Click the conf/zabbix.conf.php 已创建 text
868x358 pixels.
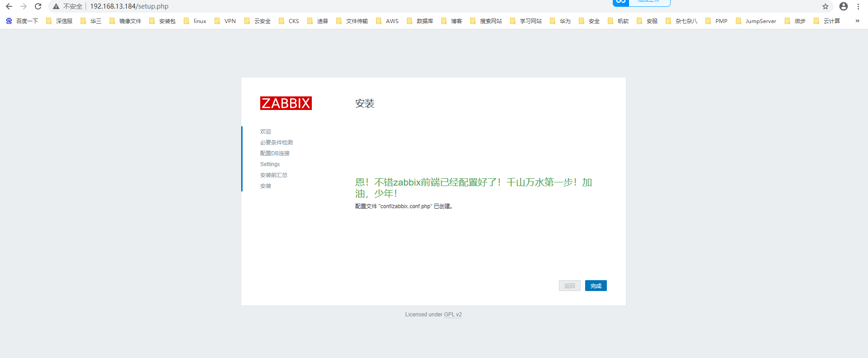pos(404,206)
